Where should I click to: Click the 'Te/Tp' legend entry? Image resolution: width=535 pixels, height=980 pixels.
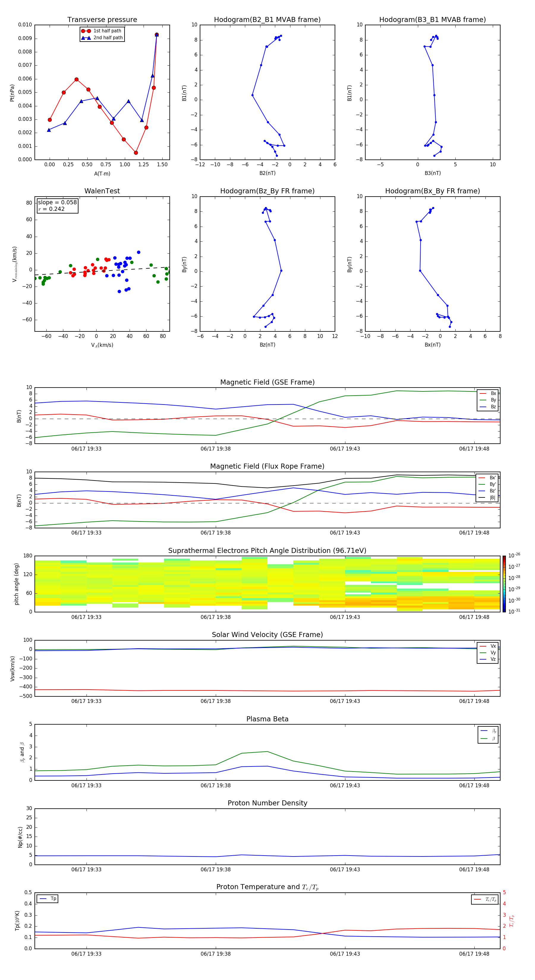485,899
